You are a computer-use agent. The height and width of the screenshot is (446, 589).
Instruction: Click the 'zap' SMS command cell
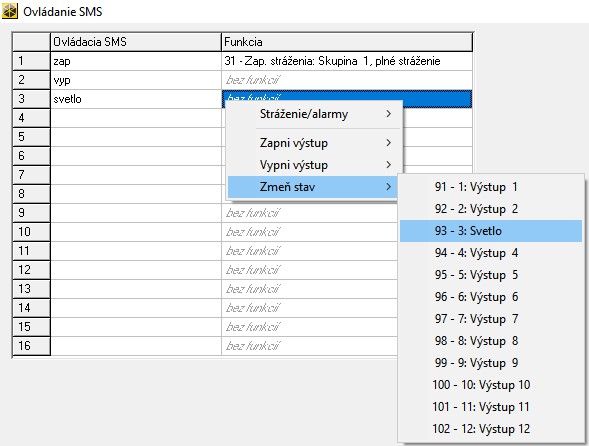pos(136,61)
